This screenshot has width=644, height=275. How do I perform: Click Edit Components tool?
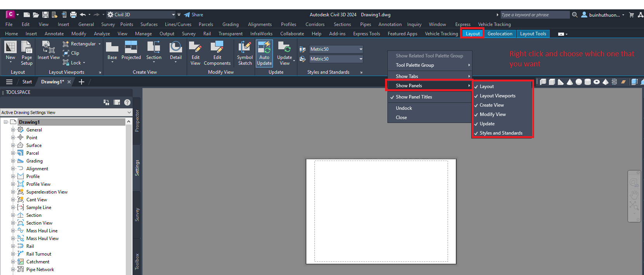(217, 53)
